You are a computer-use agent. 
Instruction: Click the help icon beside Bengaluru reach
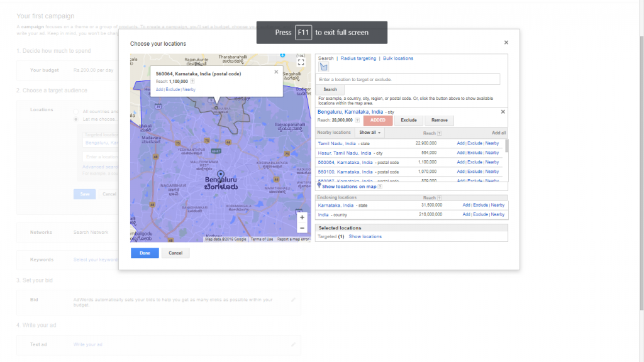click(x=357, y=120)
